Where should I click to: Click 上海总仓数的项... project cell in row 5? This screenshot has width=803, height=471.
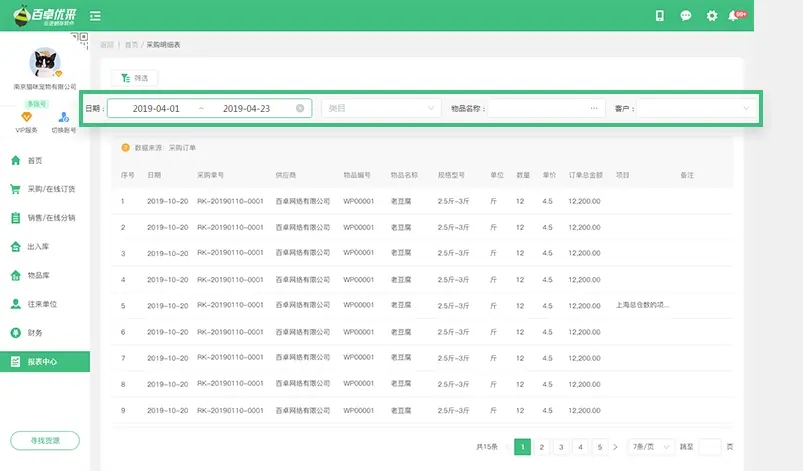[x=642, y=305]
